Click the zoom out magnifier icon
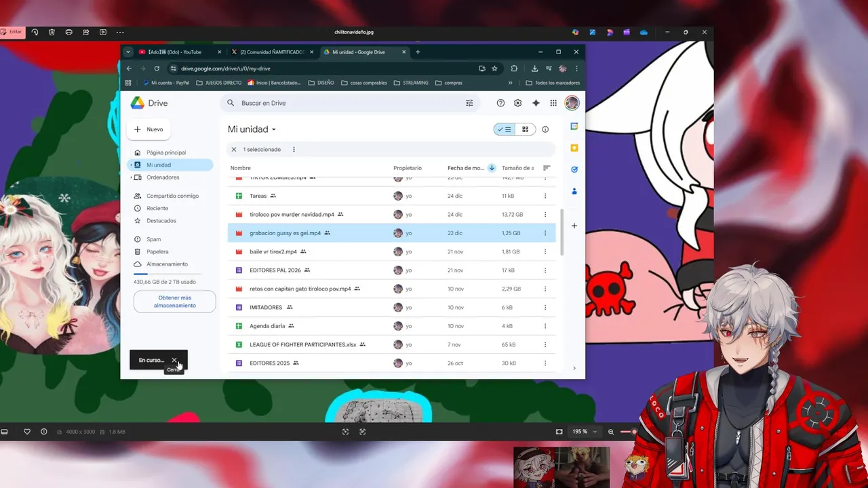The width and height of the screenshot is (868, 488). 611,432
